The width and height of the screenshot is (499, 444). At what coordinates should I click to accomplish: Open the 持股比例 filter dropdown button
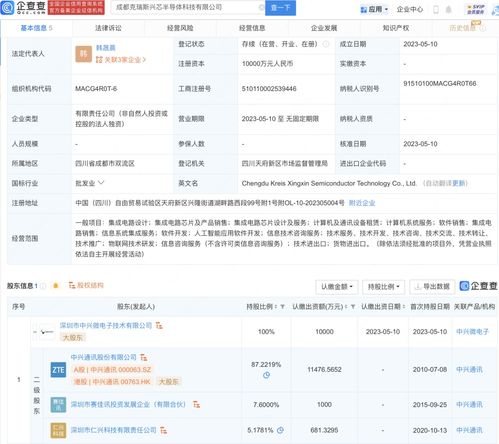pyautogui.click(x=383, y=287)
